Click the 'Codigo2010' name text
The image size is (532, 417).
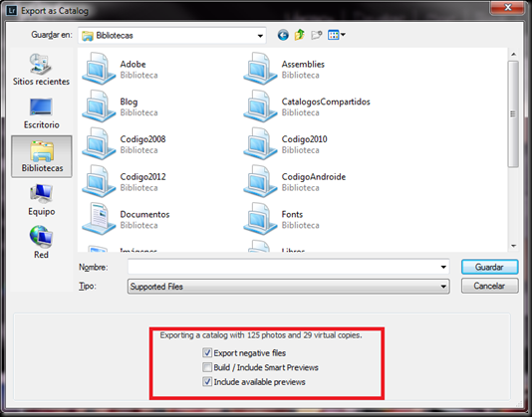(x=304, y=139)
